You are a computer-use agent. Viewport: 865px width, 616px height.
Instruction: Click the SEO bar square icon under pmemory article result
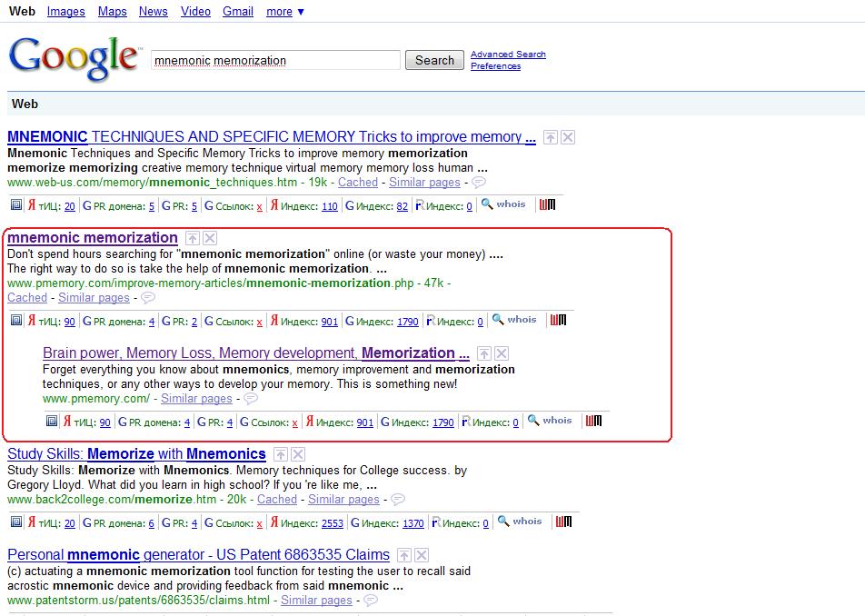16,321
